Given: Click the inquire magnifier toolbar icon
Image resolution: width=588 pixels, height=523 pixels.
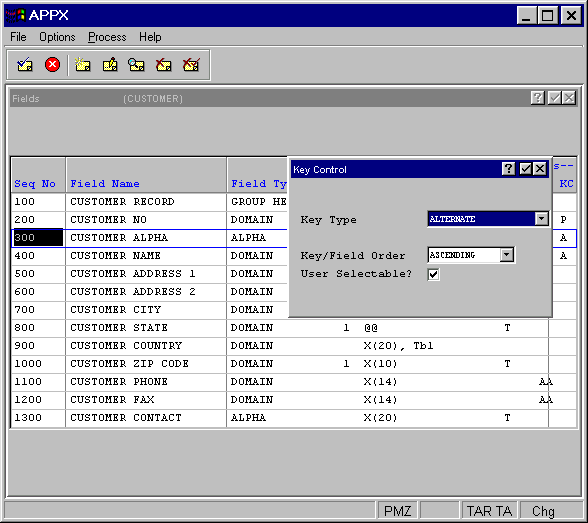Looking at the screenshot, I should tap(136, 65).
